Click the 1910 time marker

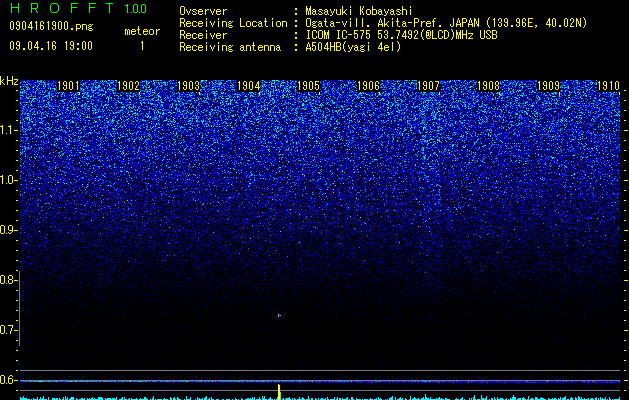point(609,86)
